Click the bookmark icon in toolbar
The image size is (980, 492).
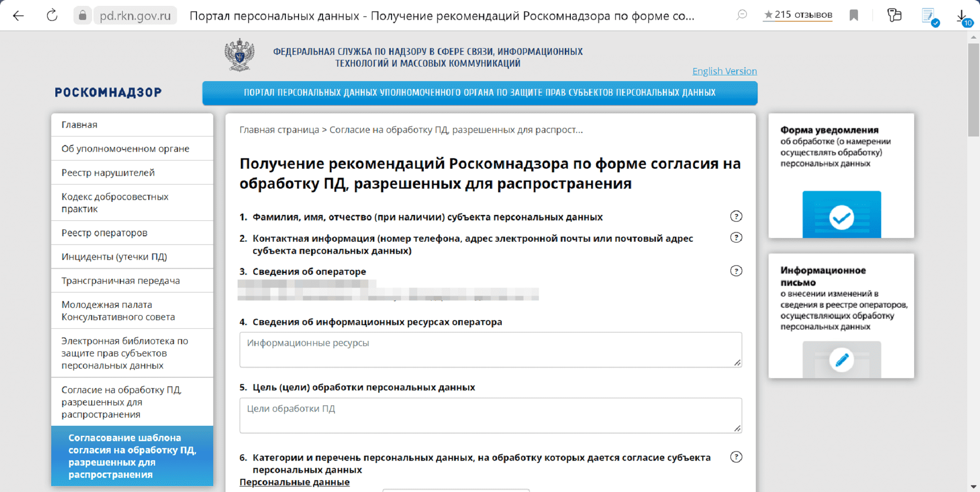coord(853,16)
